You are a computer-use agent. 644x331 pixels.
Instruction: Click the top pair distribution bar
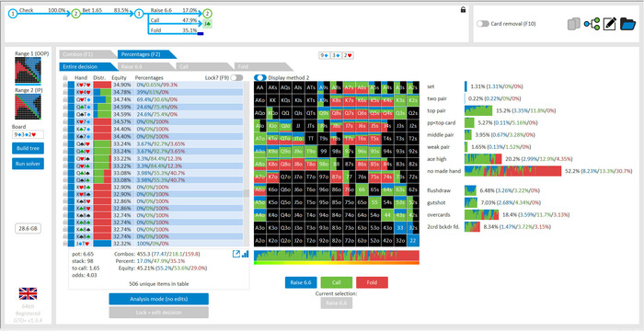(478, 110)
